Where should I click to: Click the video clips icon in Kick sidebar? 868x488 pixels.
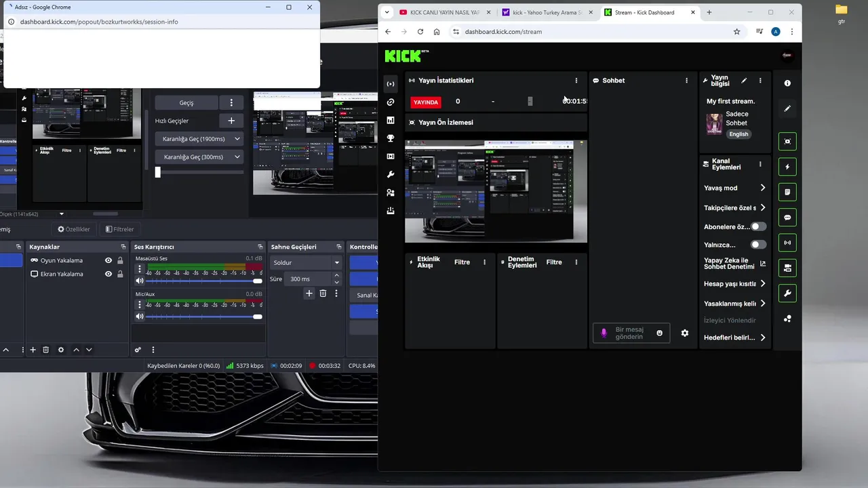tap(391, 157)
